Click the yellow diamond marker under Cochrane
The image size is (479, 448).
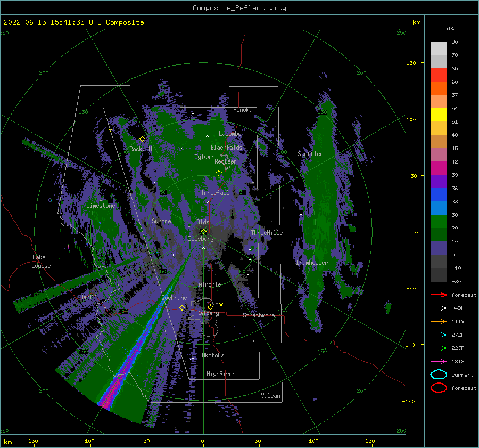coord(183,307)
